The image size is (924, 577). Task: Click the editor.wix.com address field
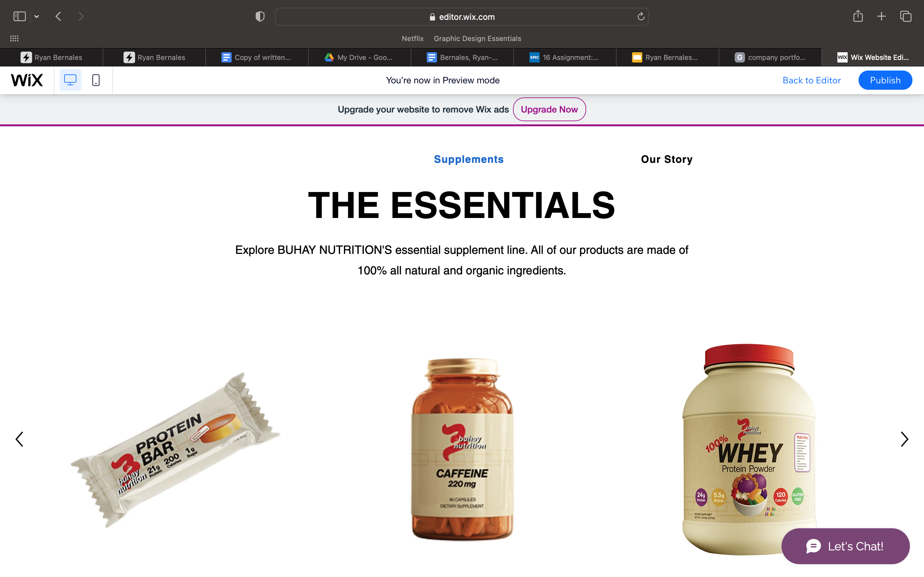(462, 17)
